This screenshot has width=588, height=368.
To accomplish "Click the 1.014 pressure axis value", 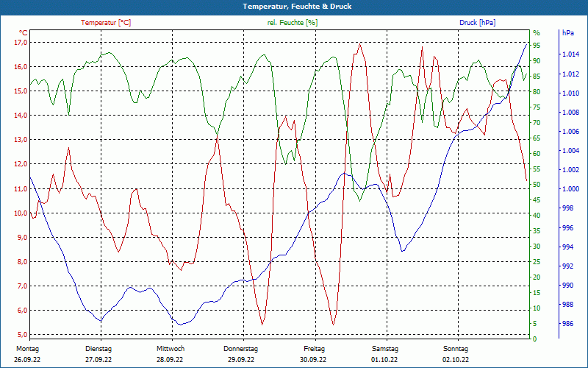I will pos(570,54).
